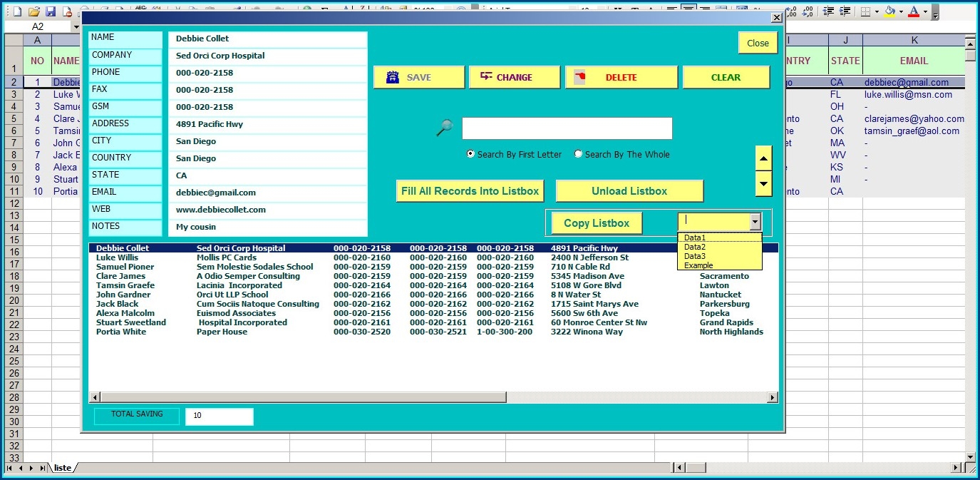Screen dimensions: 980x480
Task: Click the Open folder icon
Action: click(33, 11)
